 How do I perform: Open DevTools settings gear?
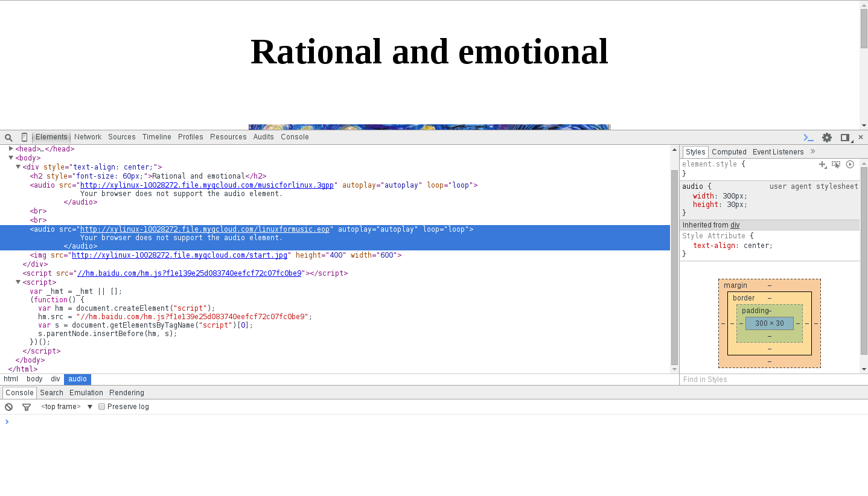[827, 138]
